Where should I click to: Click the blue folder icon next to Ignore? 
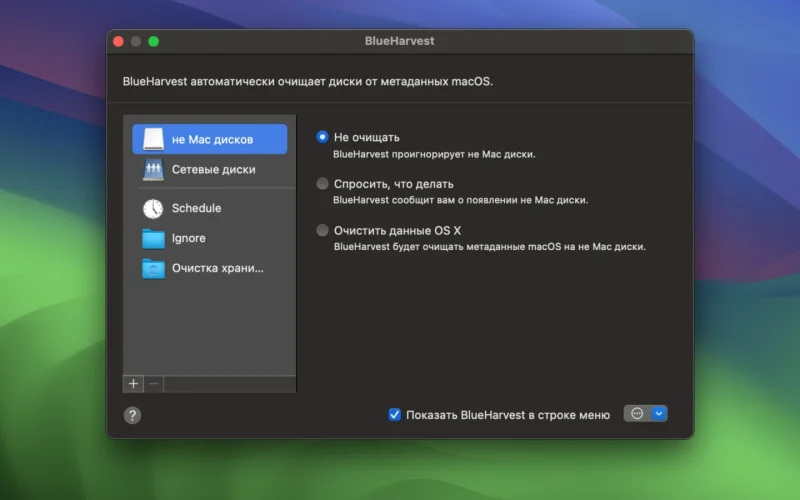point(153,238)
